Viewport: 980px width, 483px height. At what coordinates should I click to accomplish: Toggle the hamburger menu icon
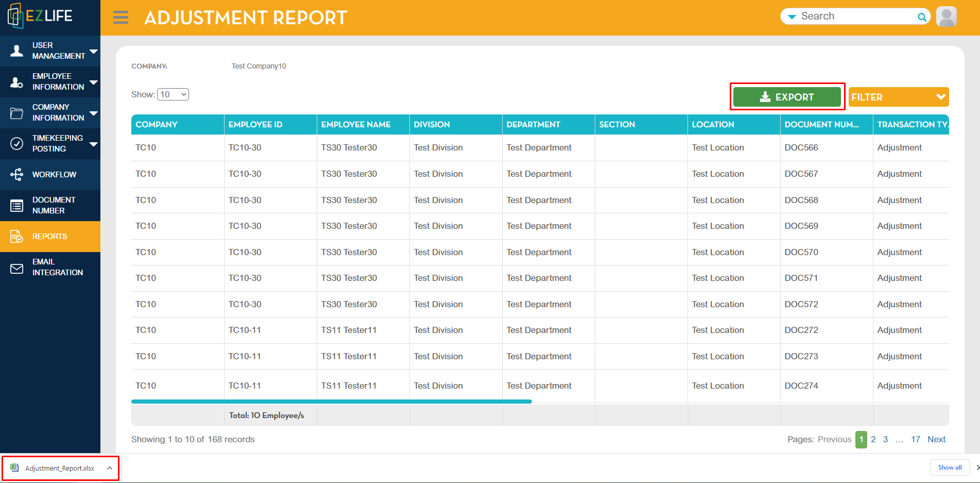point(121,18)
